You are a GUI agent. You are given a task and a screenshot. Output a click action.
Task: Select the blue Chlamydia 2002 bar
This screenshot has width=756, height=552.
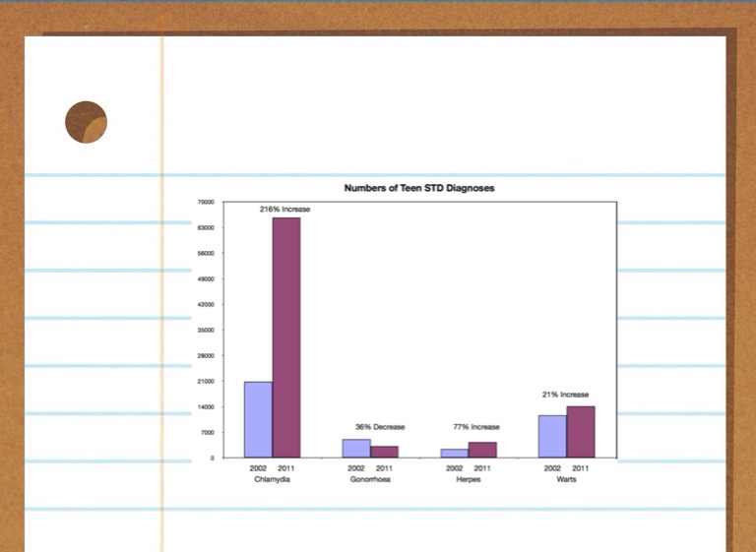click(258, 419)
